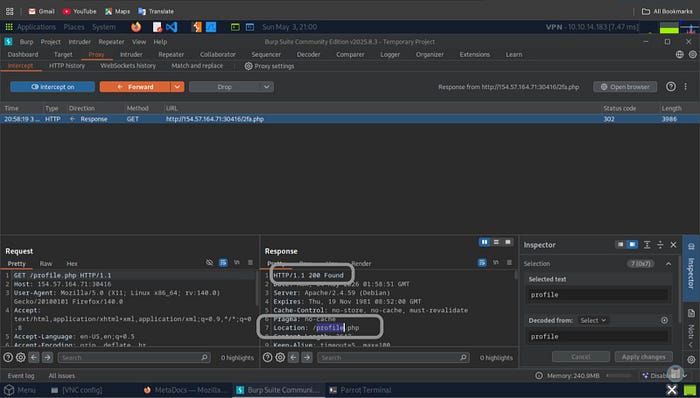This screenshot has width=700, height=398.
Task: Forward the intercepted response
Action: tap(135, 87)
